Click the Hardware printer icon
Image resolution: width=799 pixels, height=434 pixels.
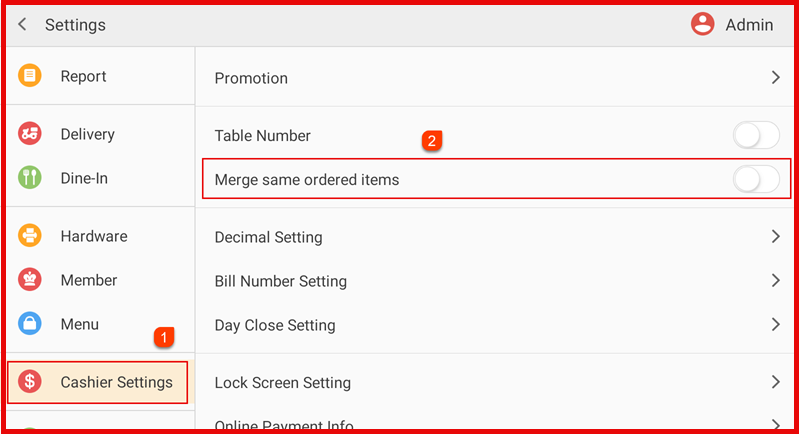point(30,236)
